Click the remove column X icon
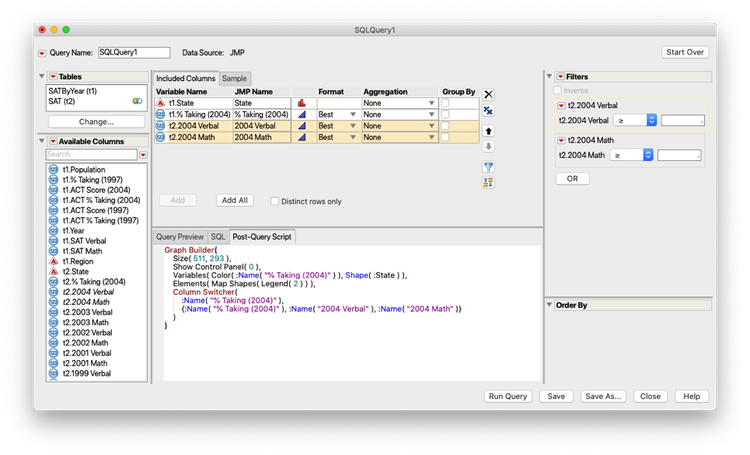Image resolution: width=750 pixels, height=455 pixels. click(488, 95)
